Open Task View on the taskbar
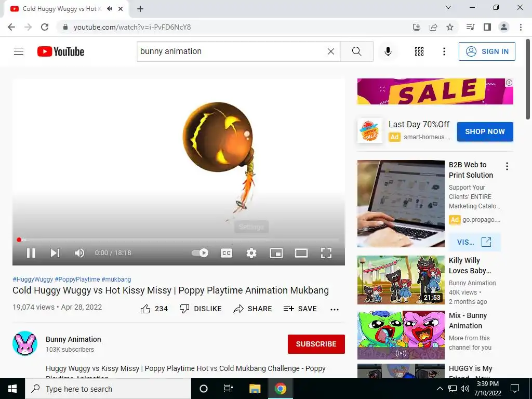Screen dimensions: 532x399 [229, 389]
